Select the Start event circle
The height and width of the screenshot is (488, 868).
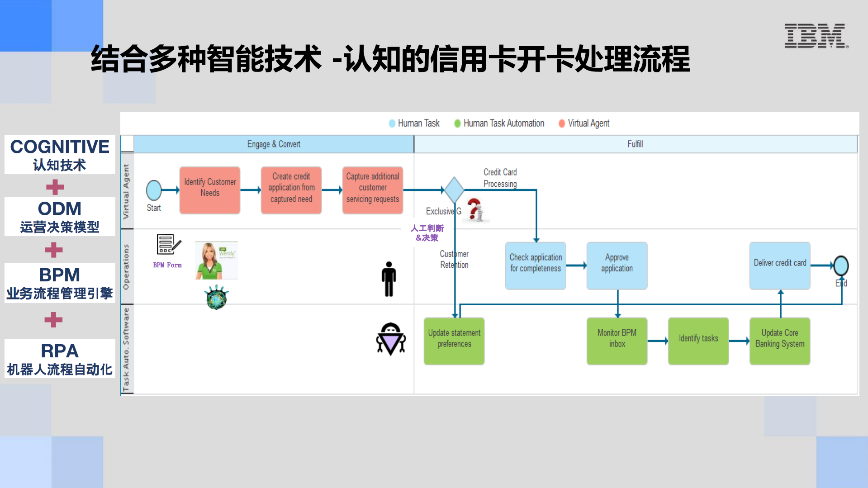(154, 190)
